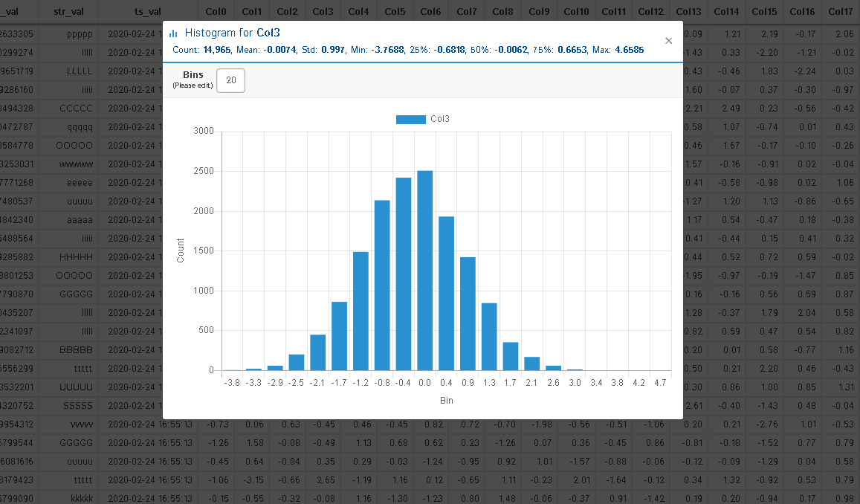Click the Std value 0.997 in summary
The width and height of the screenshot is (860, 504).
(x=333, y=50)
